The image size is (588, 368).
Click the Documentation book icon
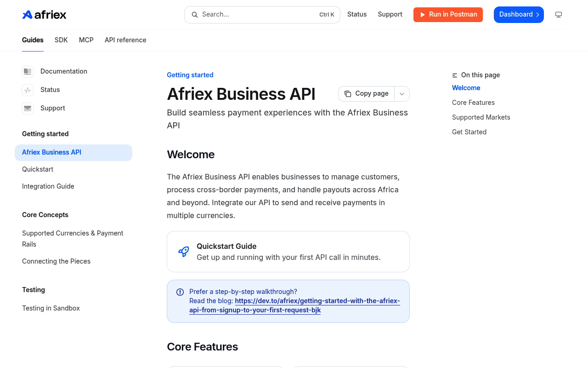pyautogui.click(x=28, y=71)
